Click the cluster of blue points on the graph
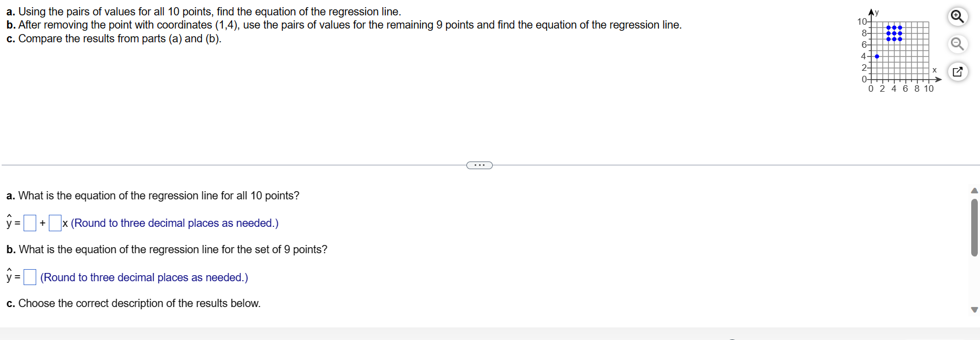Viewport: 980px width, 340px height. coord(893,34)
